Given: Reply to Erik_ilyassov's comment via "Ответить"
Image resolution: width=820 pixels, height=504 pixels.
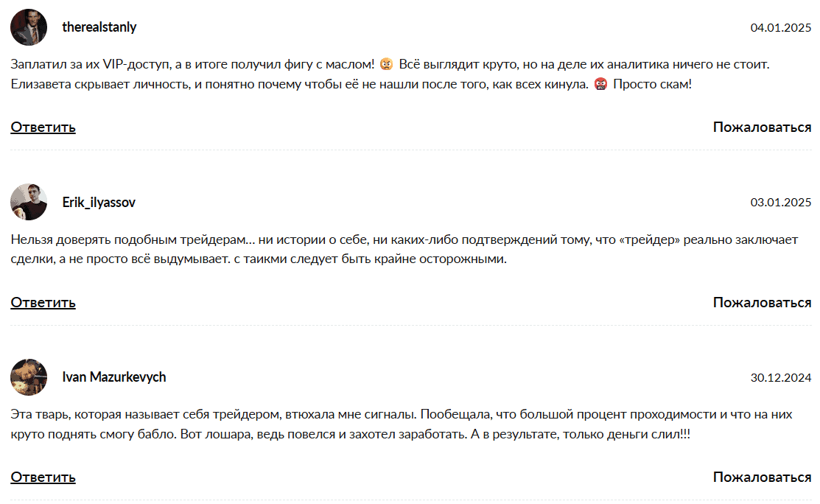Looking at the screenshot, I should [43, 303].
